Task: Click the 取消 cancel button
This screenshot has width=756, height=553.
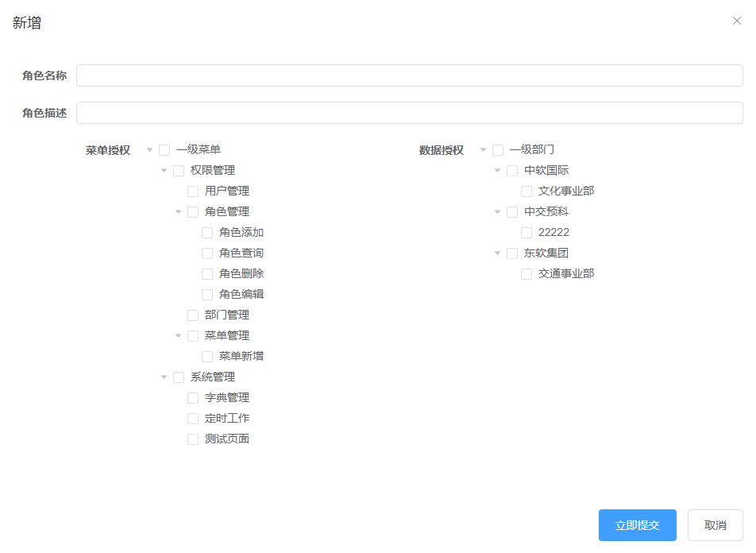Action: point(714,525)
